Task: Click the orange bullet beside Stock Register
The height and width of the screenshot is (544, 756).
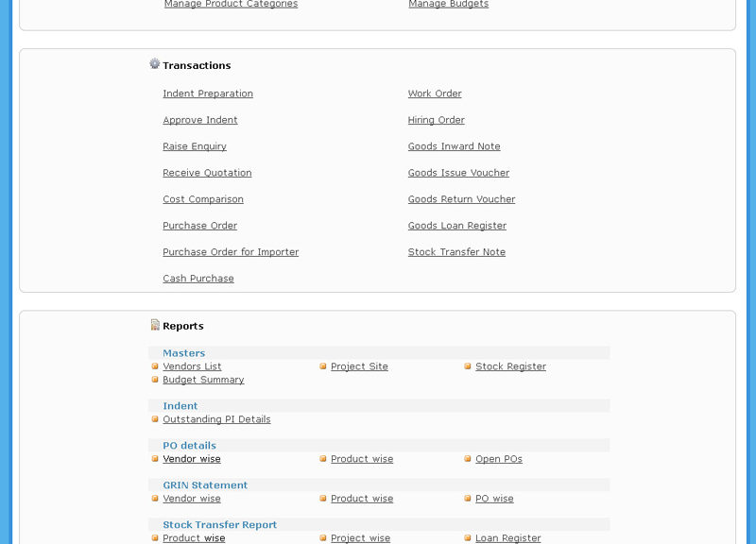Action: [467, 366]
